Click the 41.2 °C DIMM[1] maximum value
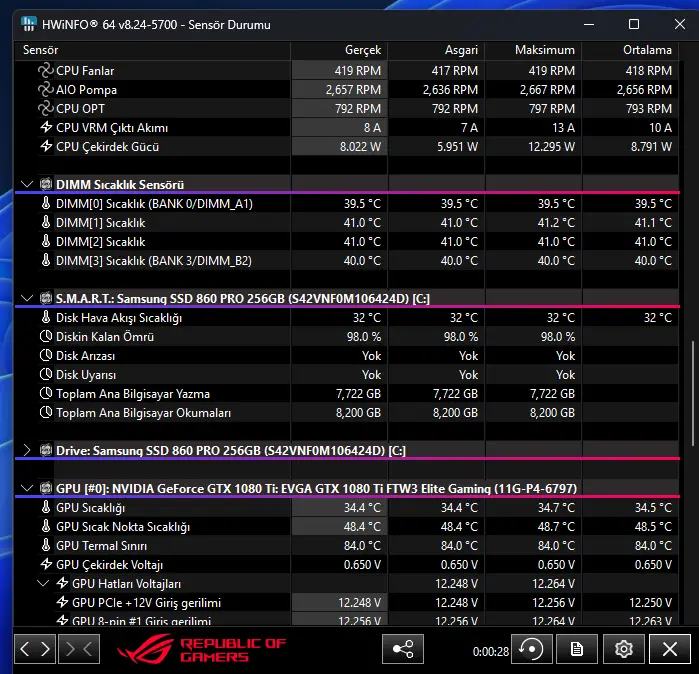This screenshot has height=674, width=699. tap(556, 222)
